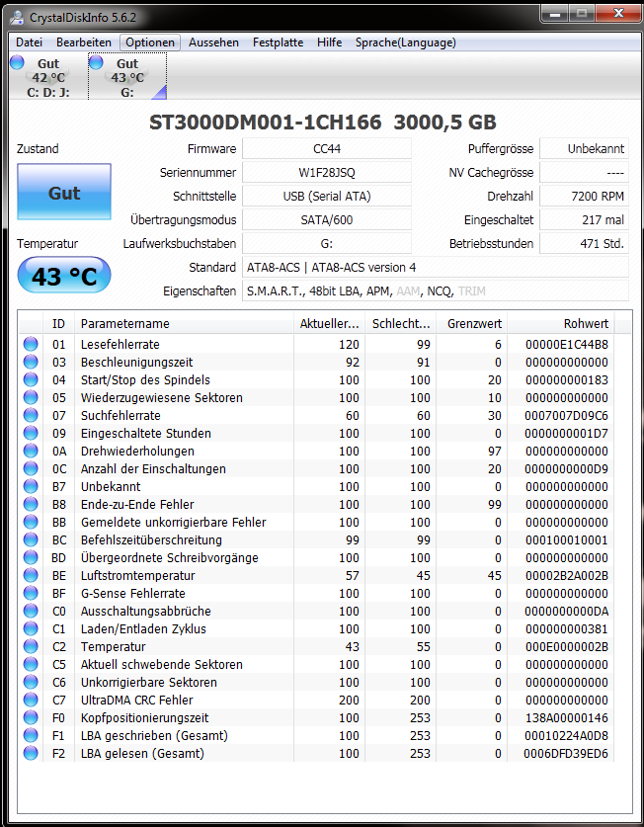Click status icon for Übergeordnete Schreibvorgänge
This screenshot has height=827, width=644.
pyautogui.click(x=31, y=557)
